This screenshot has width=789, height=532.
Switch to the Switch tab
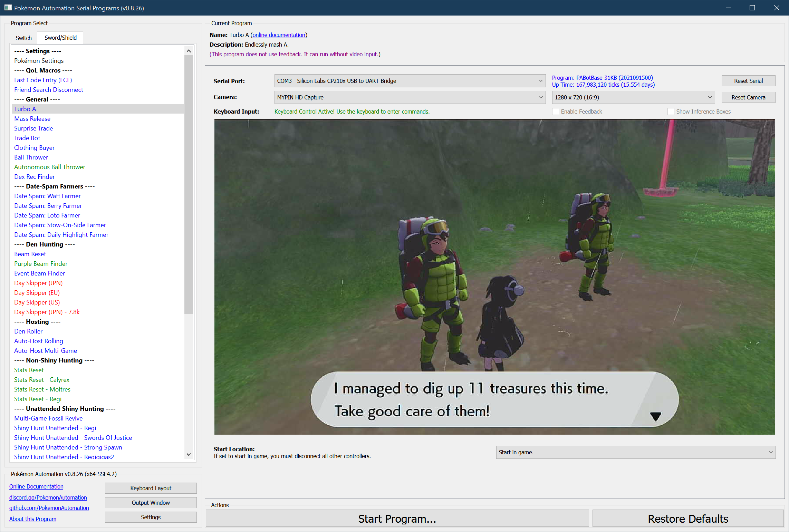click(x=23, y=38)
